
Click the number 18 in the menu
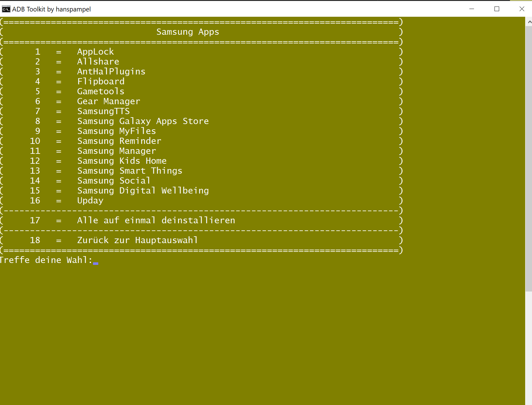pos(35,240)
